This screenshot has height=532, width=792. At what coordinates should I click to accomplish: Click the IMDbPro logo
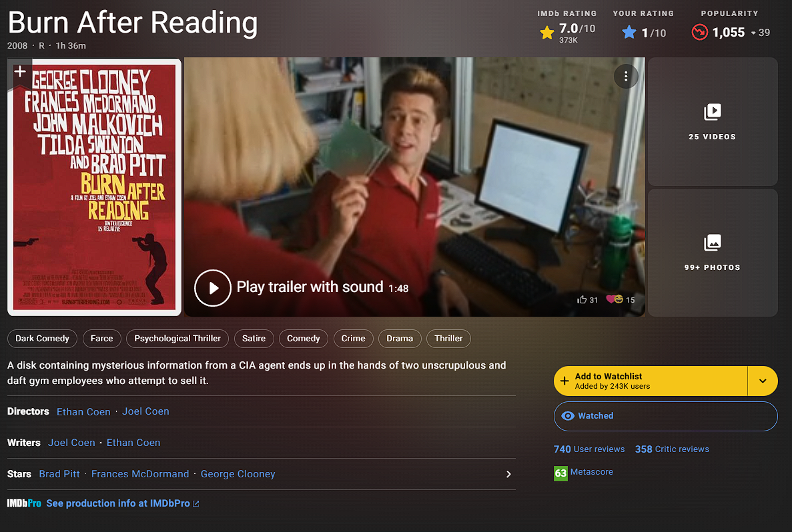(x=24, y=503)
